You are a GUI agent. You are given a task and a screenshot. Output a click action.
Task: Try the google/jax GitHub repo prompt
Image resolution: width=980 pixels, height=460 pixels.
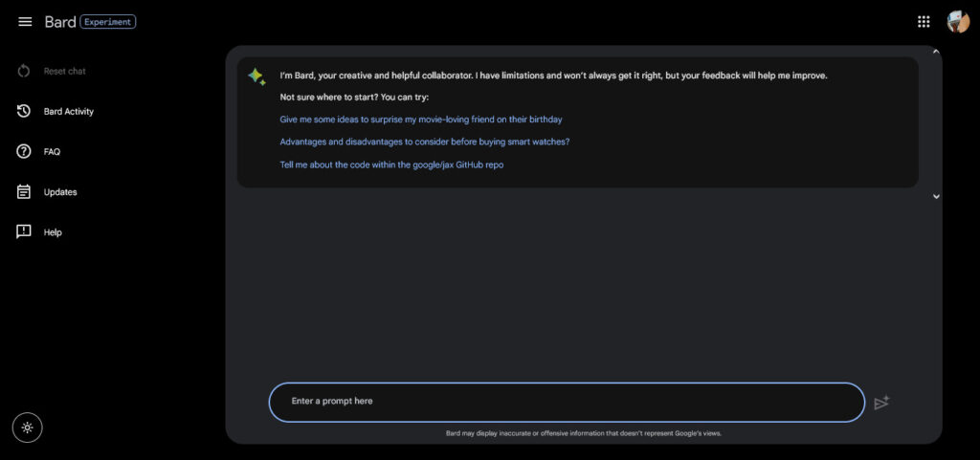(391, 164)
